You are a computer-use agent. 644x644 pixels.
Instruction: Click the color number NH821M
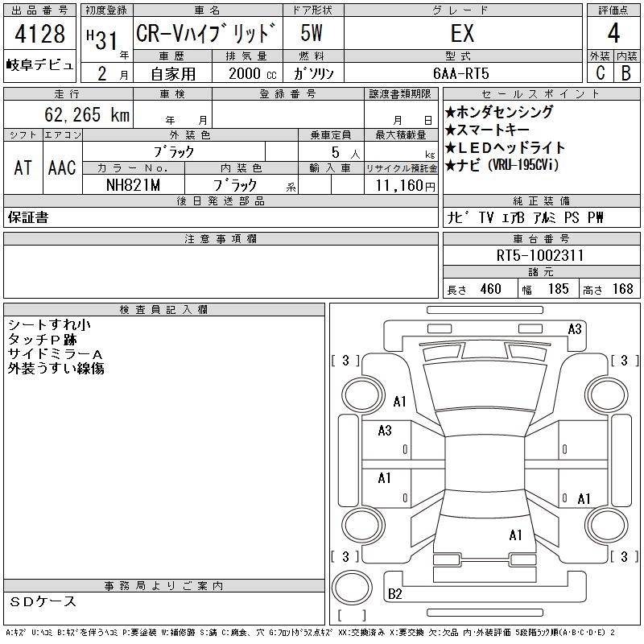pos(134,184)
